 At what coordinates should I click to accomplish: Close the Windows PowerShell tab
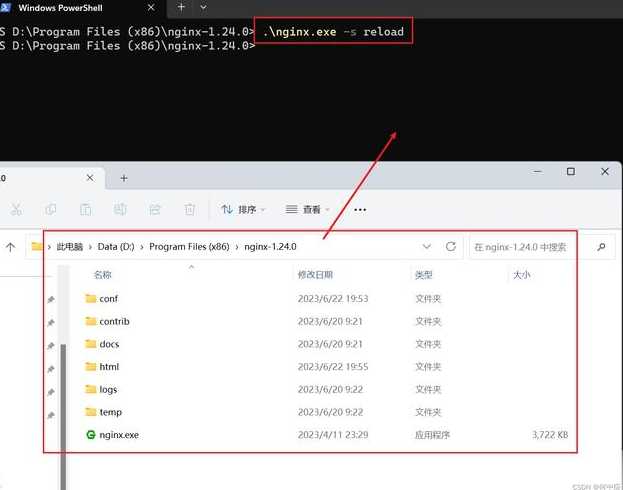click(151, 8)
